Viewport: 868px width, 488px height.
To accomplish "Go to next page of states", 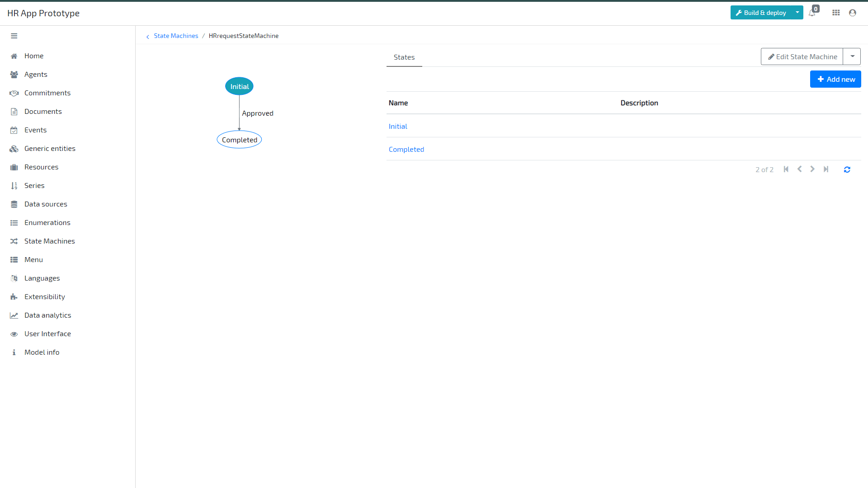I will pyautogui.click(x=812, y=169).
